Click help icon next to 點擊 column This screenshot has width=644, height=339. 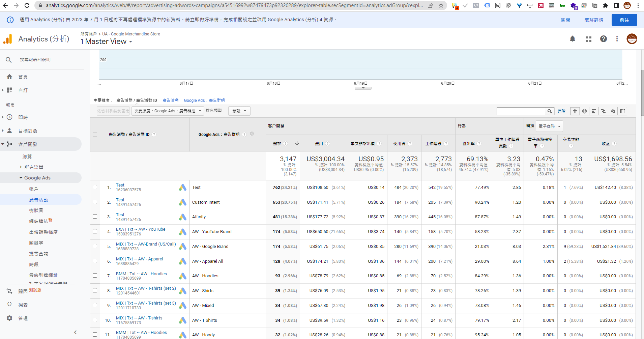(x=285, y=144)
